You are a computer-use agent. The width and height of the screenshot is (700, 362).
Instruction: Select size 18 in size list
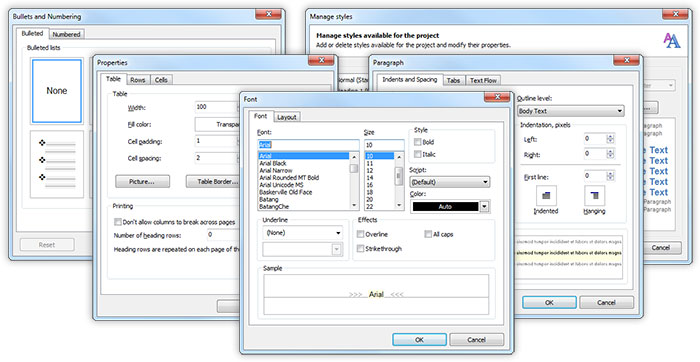[379, 192]
